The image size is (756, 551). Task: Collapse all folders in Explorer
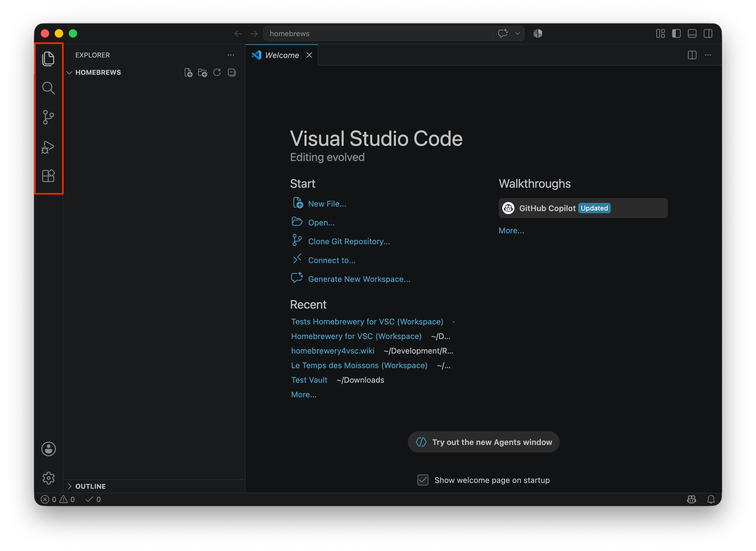pyautogui.click(x=232, y=72)
